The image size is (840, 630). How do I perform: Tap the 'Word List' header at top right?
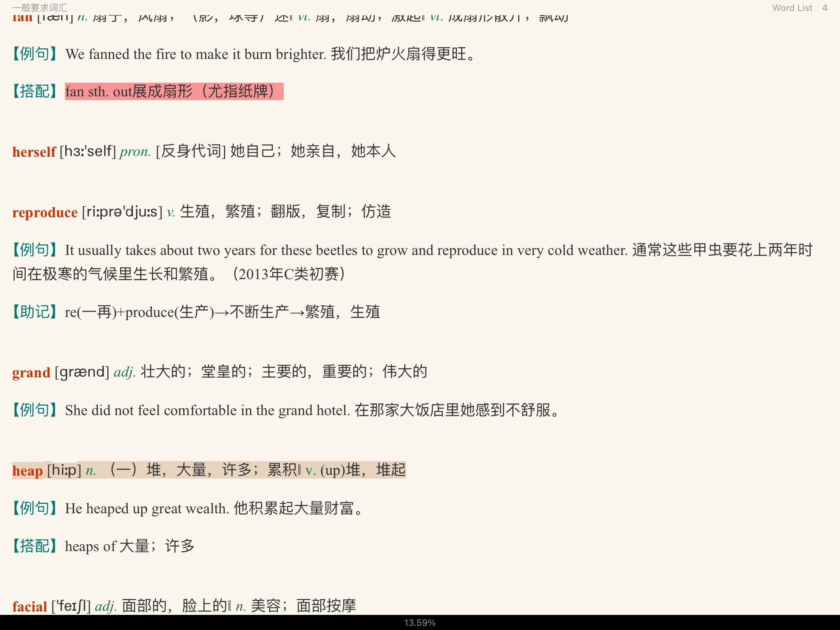(792, 8)
